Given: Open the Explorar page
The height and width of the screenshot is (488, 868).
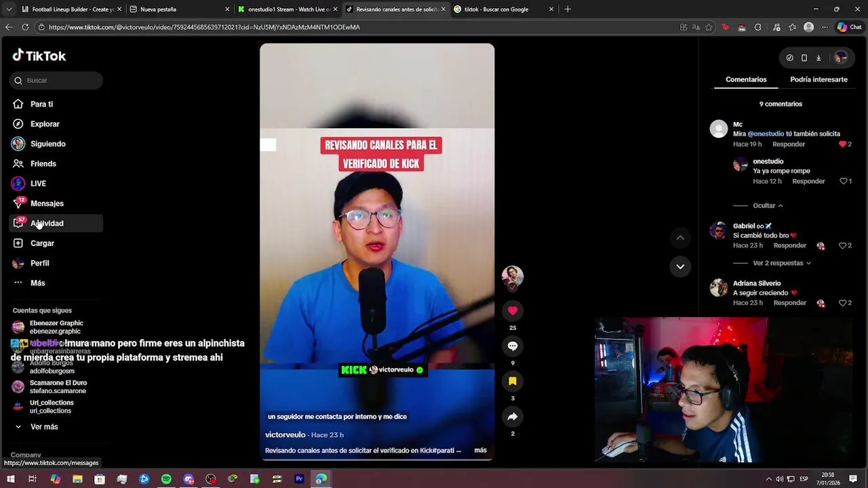Looking at the screenshot, I should click(56, 124).
